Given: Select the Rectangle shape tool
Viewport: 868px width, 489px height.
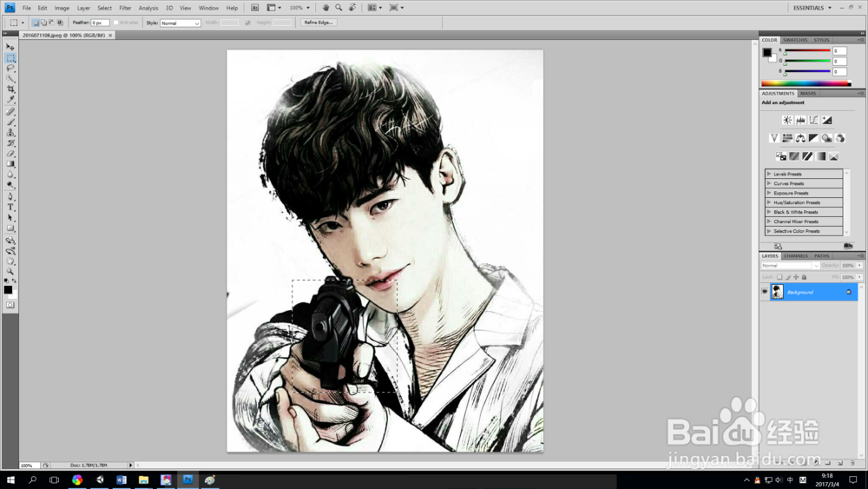Looking at the screenshot, I should click(x=10, y=228).
